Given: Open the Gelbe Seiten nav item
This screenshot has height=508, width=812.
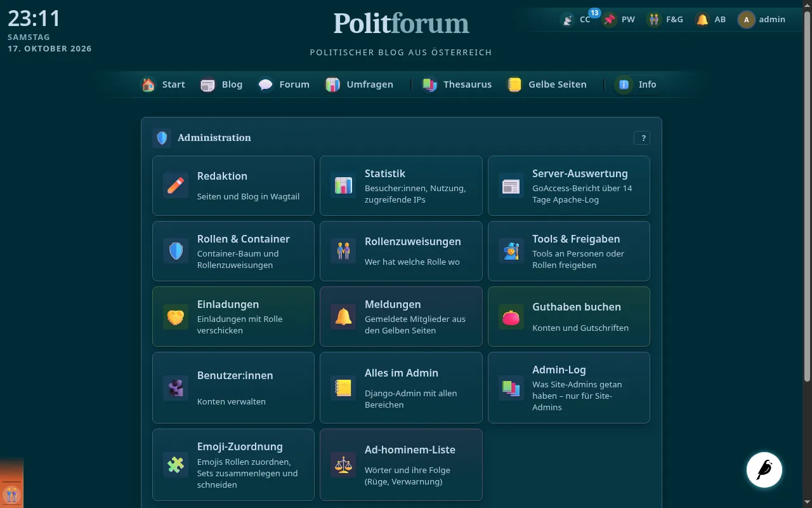Looking at the screenshot, I should (x=547, y=84).
